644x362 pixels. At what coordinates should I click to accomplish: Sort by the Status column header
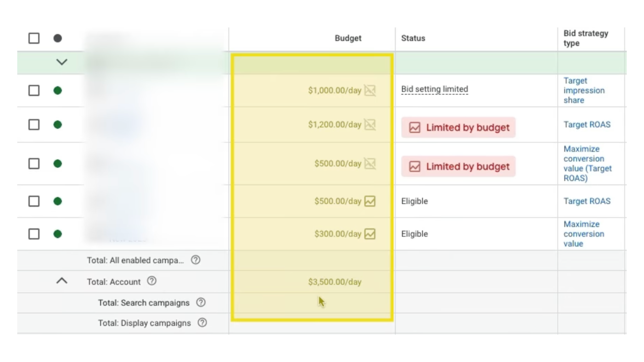(413, 38)
